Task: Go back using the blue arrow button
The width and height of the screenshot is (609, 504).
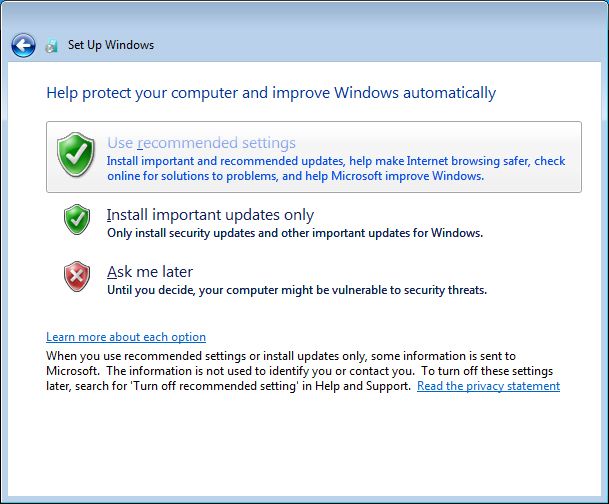Action: point(23,45)
